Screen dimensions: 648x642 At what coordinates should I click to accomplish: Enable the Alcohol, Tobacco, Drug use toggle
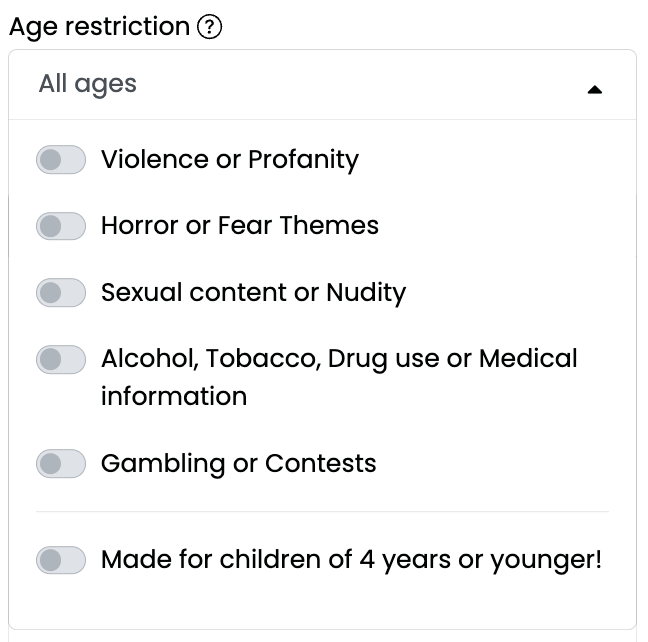tap(61, 359)
